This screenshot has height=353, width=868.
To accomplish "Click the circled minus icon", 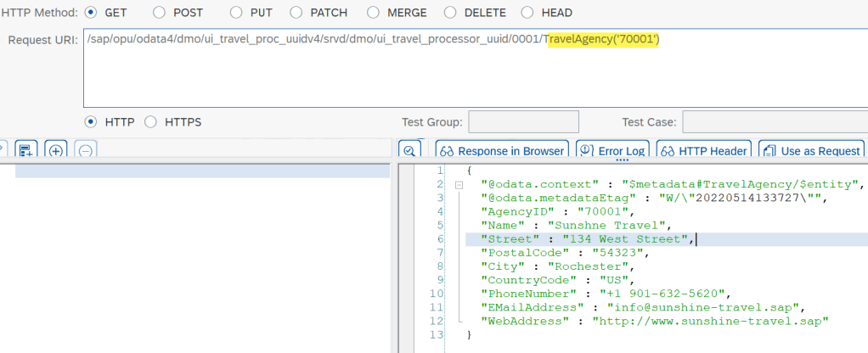I will (85, 151).
